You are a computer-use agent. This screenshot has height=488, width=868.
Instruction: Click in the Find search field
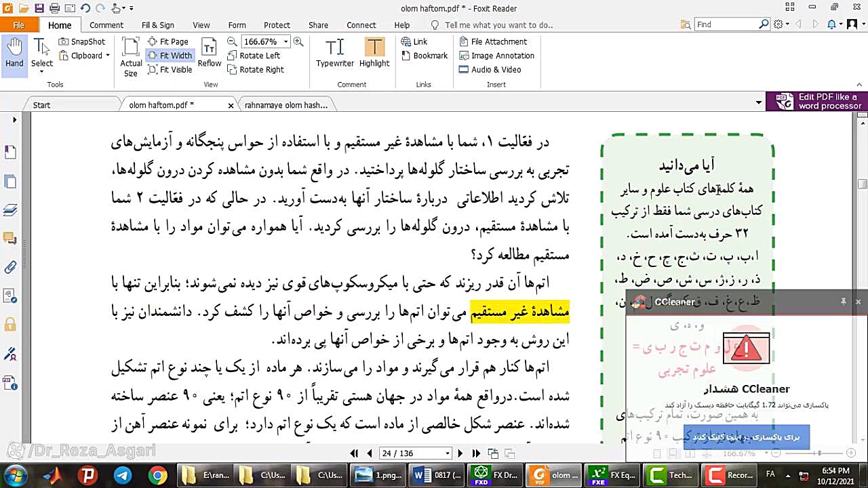click(726, 24)
